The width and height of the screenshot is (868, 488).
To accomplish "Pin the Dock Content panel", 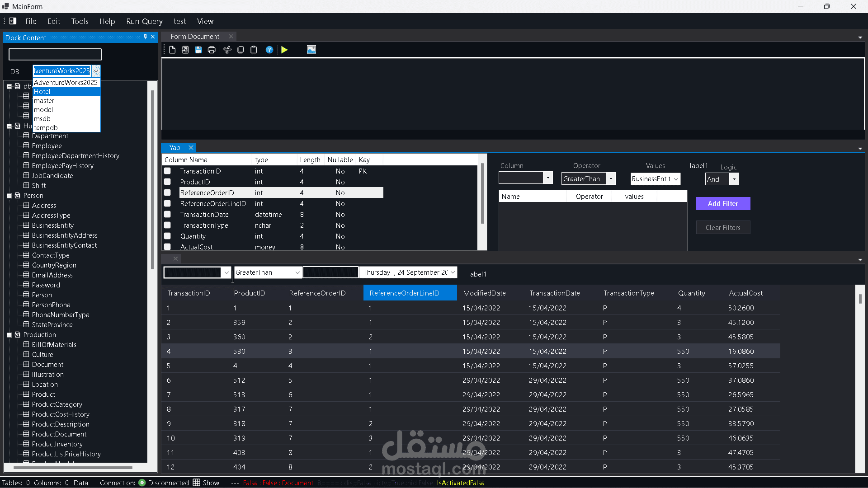I will tap(145, 37).
